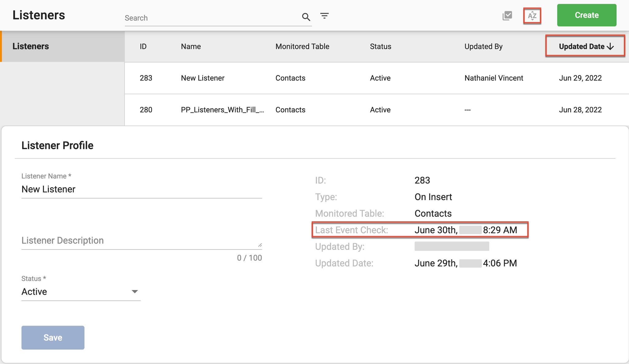Image resolution: width=629 pixels, height=364 pixels.
Task: Select the row with ID 280
Action: (377, 110)
